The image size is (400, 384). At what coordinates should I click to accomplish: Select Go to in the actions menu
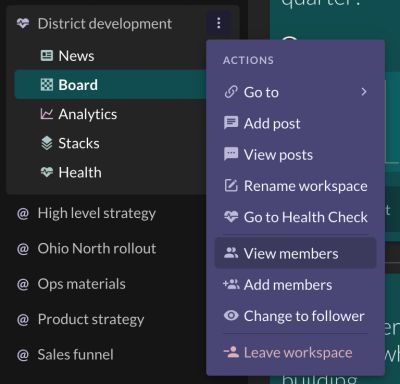tap(295, 92)
